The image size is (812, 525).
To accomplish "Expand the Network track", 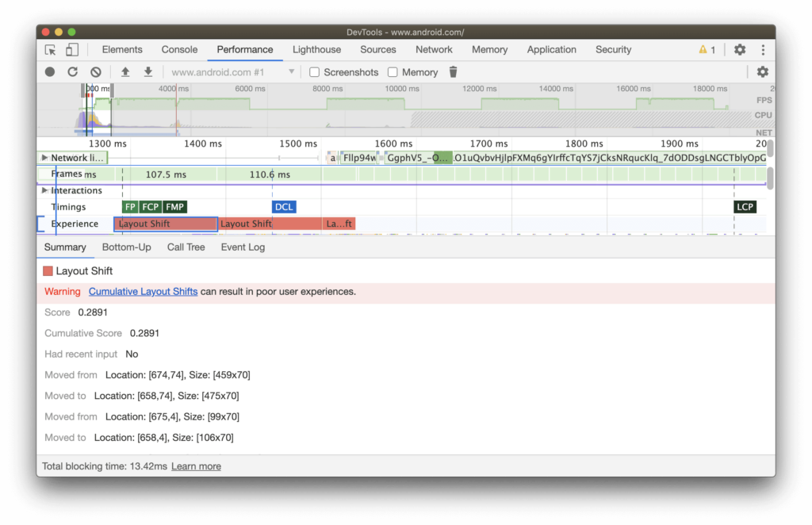I will pos(45,158).
